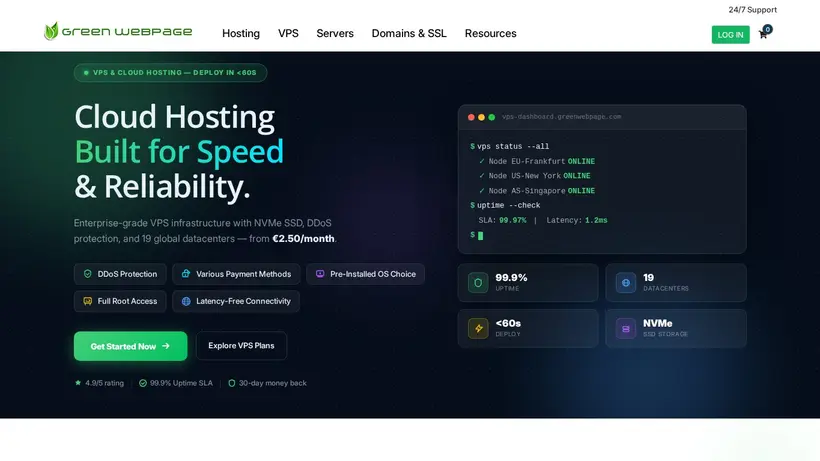Viewport: 820px width, 461px height.
Task: Click the Node AS-Singapore ONLINE line
Action: tap(537, 191)
